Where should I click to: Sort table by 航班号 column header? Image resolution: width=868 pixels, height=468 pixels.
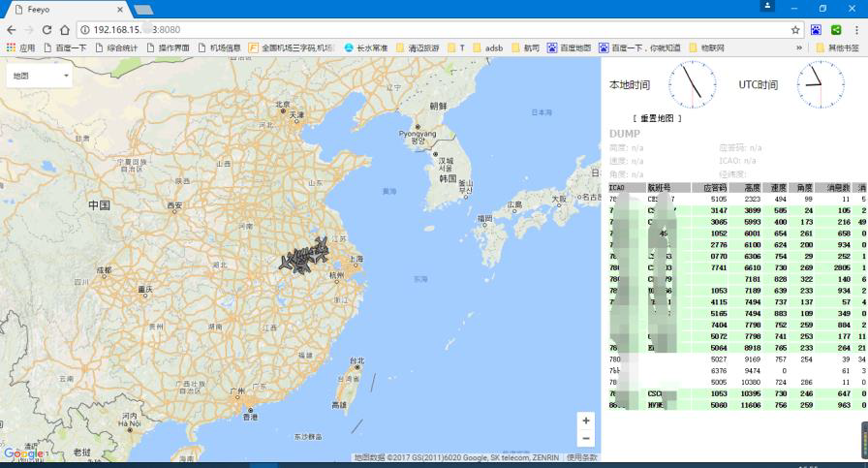point(668,188)
